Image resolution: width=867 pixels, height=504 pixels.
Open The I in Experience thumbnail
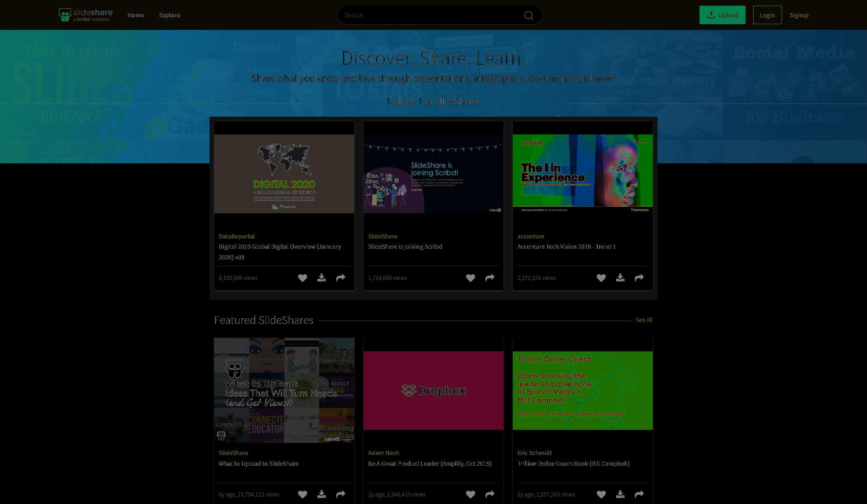pos(583,174)
